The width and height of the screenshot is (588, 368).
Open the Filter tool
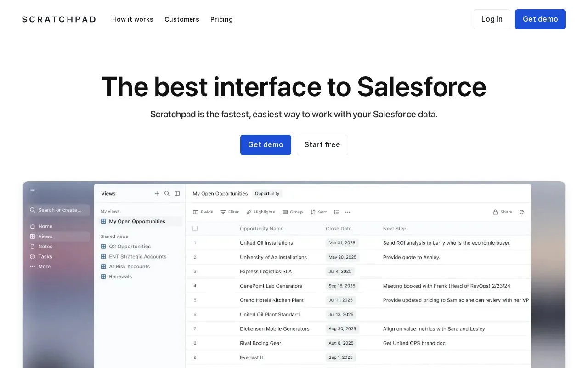(230, 212)
